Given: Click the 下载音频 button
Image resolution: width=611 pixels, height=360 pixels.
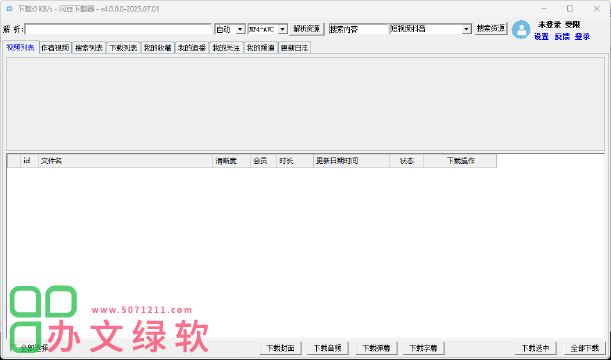Looking at the screenshot, I should 328,348.
